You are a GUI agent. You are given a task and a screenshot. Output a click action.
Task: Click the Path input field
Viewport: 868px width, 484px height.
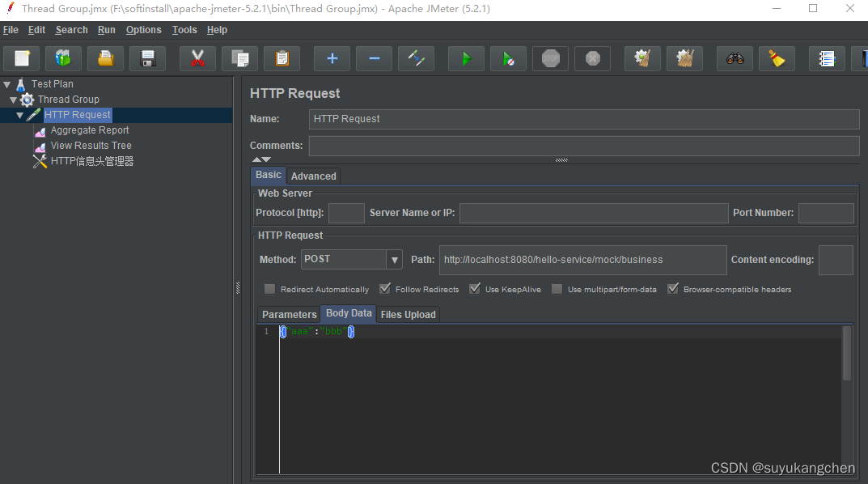pos(583,261)
